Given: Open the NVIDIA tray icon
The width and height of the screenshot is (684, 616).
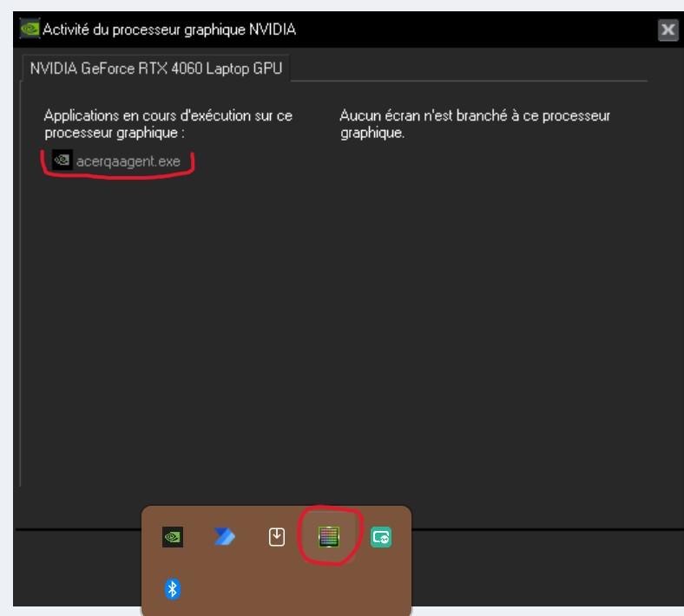Looking at the screenshot, I should pos(173,537).
